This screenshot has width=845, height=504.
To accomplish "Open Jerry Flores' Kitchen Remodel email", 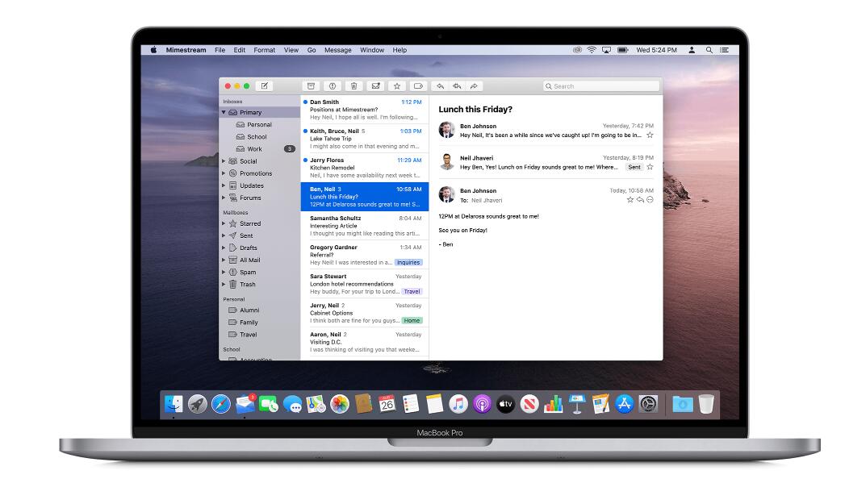I will 365,168.
